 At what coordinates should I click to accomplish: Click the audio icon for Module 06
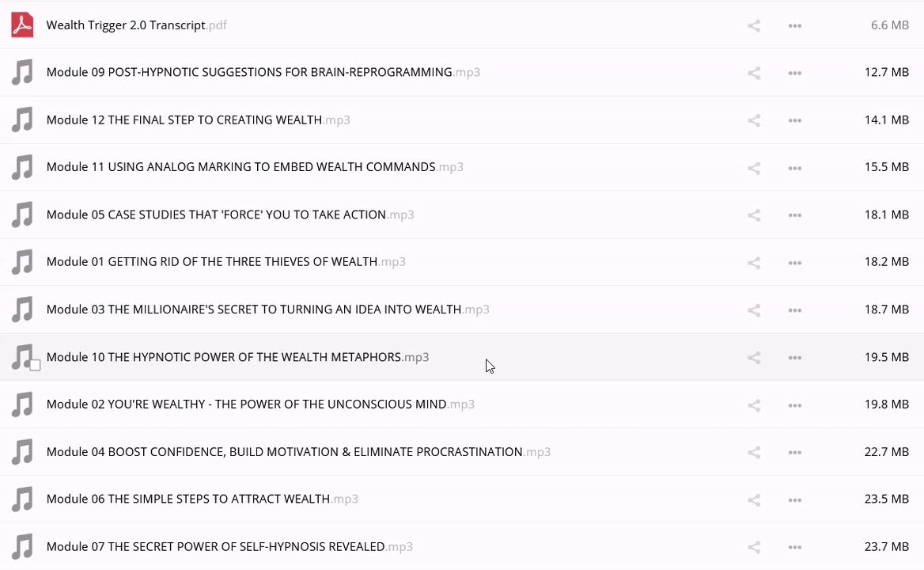point(22,500)
